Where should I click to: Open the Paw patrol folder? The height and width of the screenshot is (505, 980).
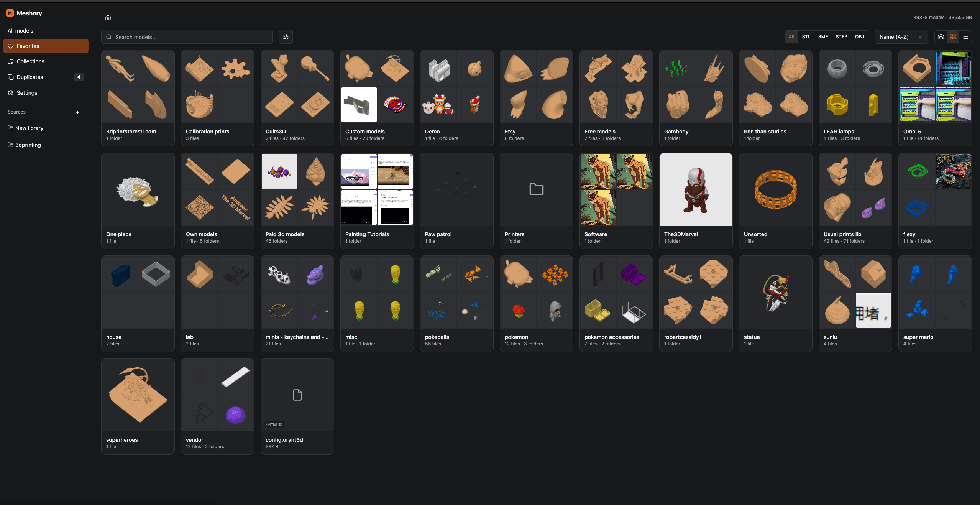[457, 201]
